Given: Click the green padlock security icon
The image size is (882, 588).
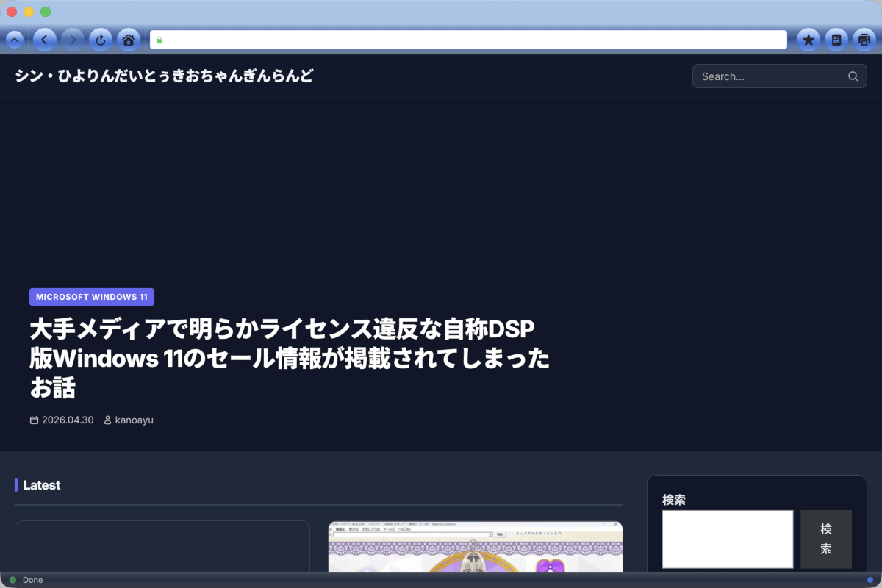Looking at the screenshot, I should click(x=159, y=40).
